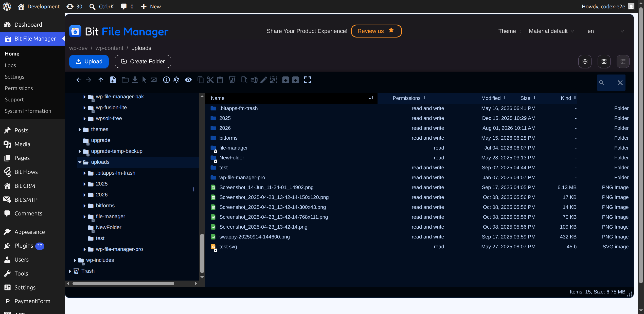Expand the wp-includes folder in tree
The height and width of the screenshot is (314, 644).
75,260
